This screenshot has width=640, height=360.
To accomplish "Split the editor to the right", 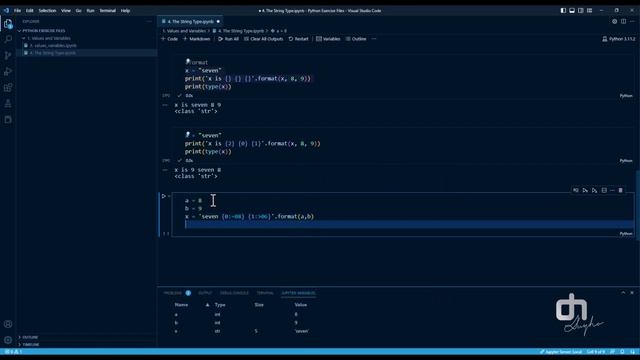I will coord(623,21).
